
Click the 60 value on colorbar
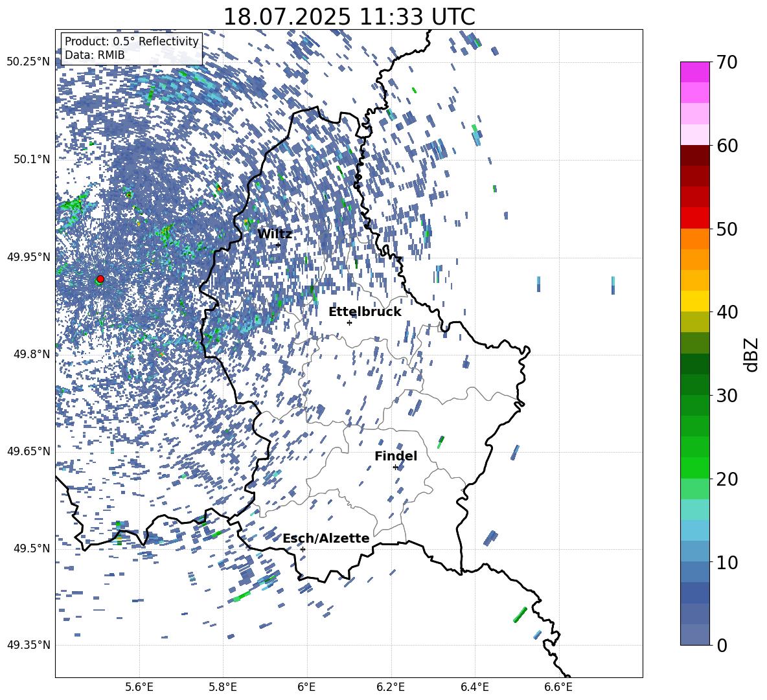726,146
